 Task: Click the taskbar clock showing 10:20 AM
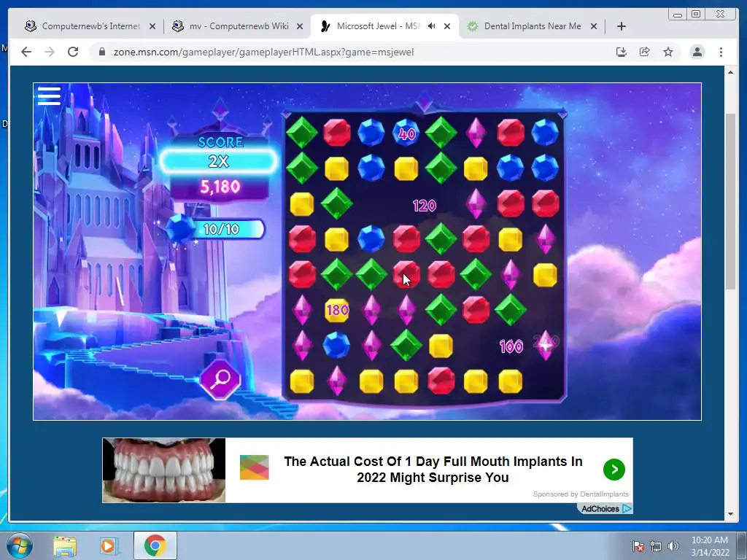pos(710,546)
